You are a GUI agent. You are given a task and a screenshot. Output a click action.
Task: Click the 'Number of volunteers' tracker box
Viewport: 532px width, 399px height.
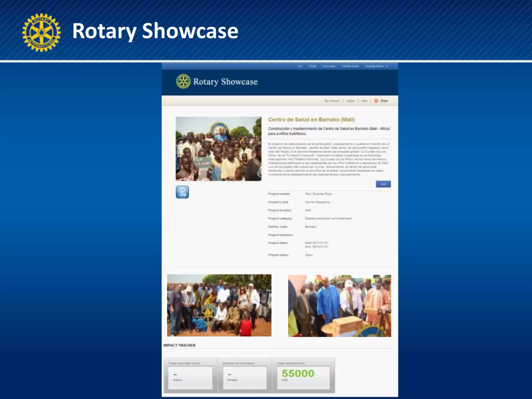click(x=245, y=377)
